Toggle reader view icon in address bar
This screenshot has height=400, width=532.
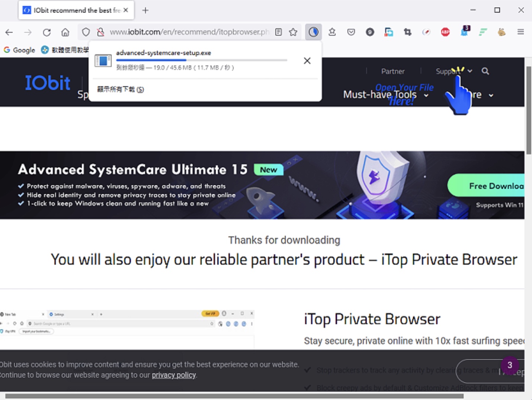click(278, 32)
